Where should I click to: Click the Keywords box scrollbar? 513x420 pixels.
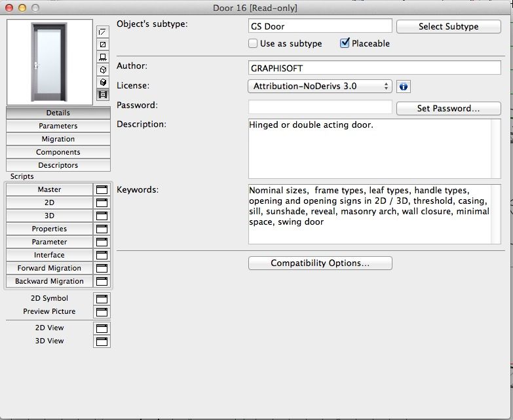[x=496, y=214]
